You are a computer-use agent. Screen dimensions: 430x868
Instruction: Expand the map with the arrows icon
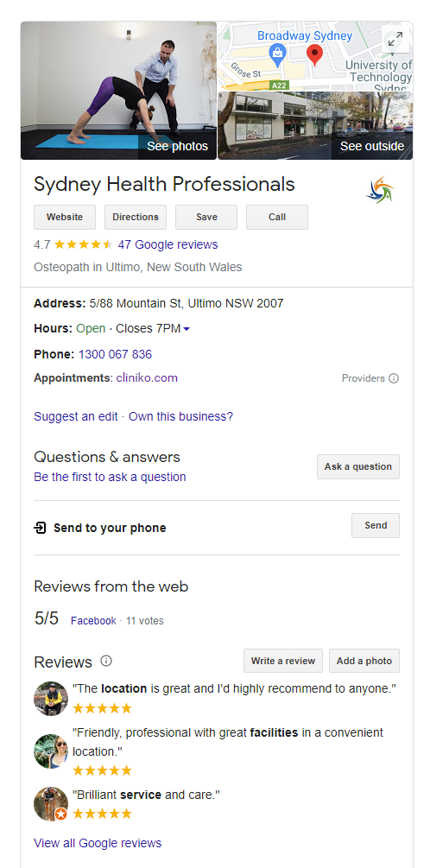[395, 40]
